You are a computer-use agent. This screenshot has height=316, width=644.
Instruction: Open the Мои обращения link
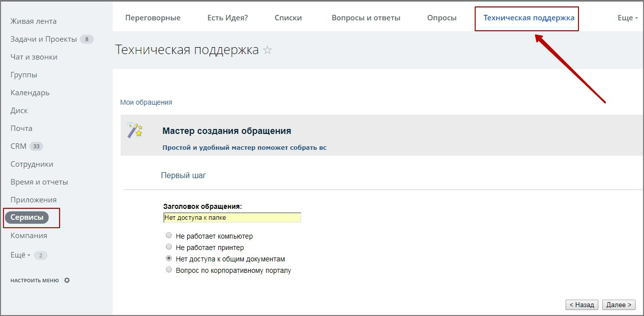pyautogui.click(x=146, y=102)
